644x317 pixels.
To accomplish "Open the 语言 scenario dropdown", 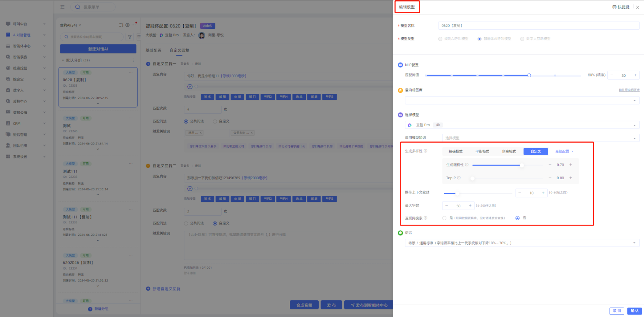I will pos(522,243).
